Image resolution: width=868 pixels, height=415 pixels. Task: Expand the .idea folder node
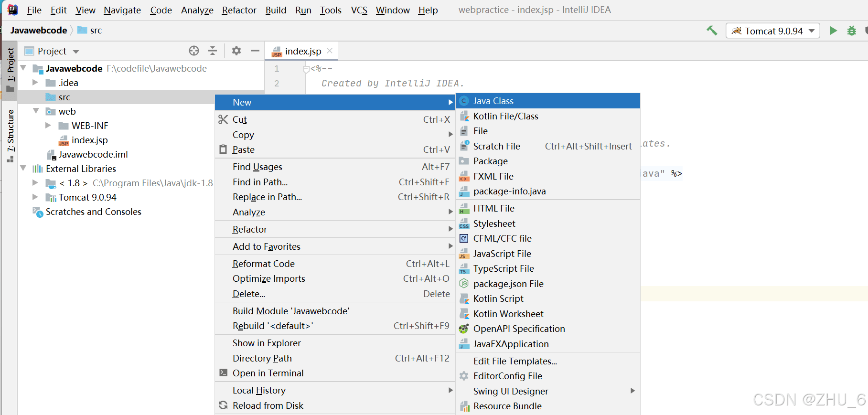click(x=35, y=82)
